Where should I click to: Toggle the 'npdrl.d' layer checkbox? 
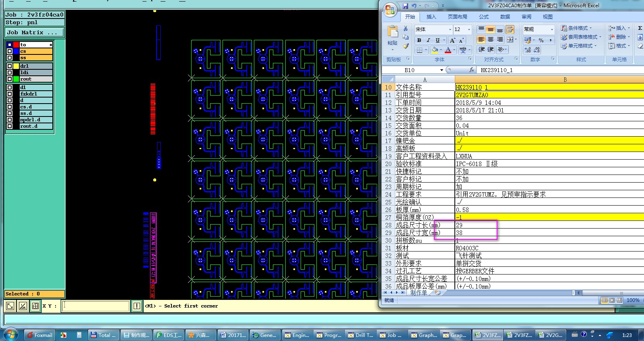(10, 120)
